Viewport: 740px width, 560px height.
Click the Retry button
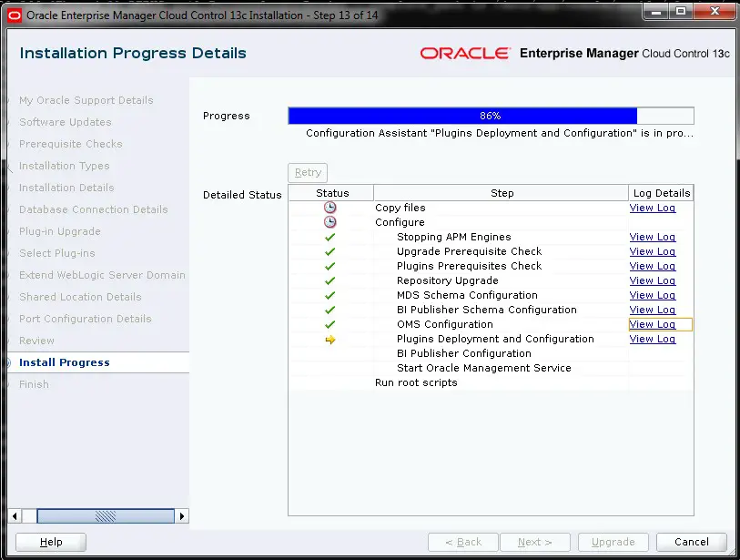(308, 173)
